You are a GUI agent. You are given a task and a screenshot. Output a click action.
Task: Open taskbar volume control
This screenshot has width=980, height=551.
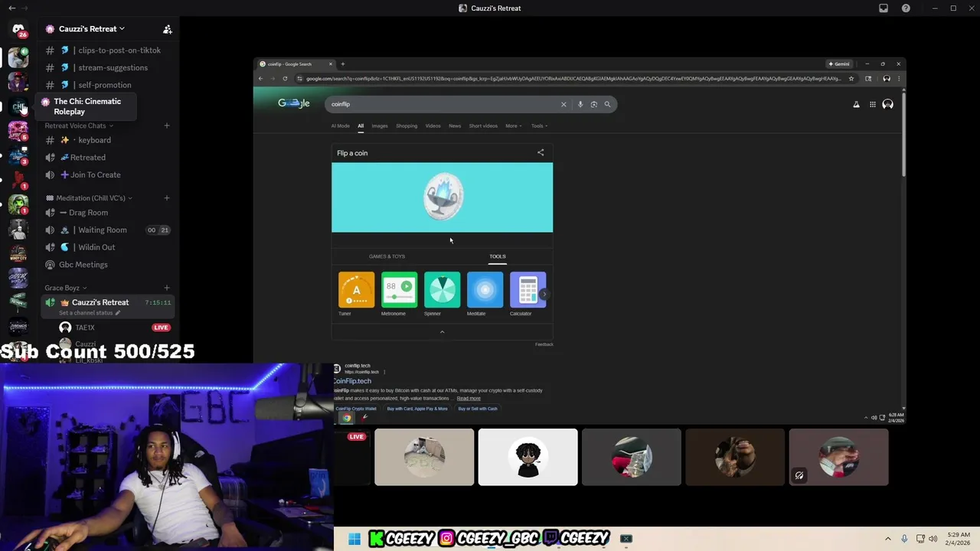933,539
